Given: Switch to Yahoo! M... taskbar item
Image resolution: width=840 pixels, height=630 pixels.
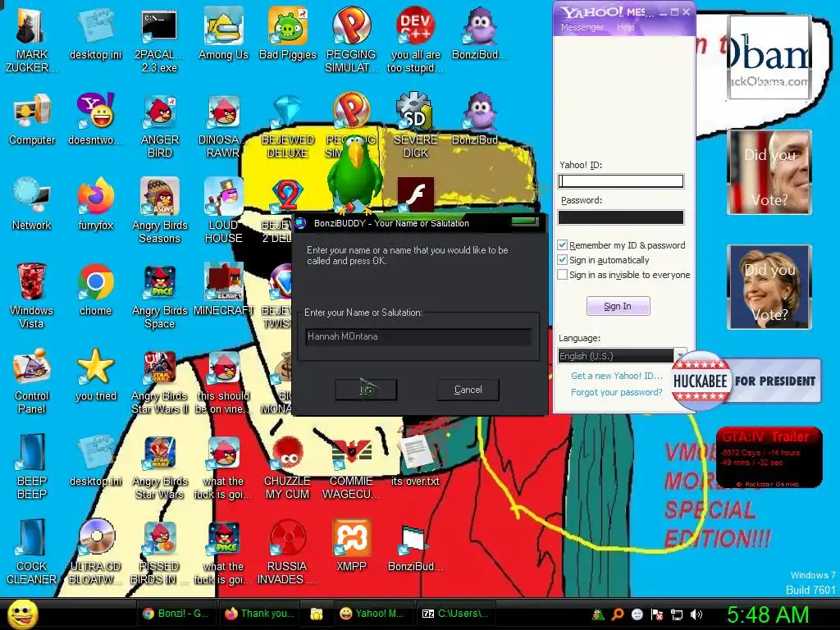Looking at the screenshot, I should pyautogui.click(x=373, y=614).
